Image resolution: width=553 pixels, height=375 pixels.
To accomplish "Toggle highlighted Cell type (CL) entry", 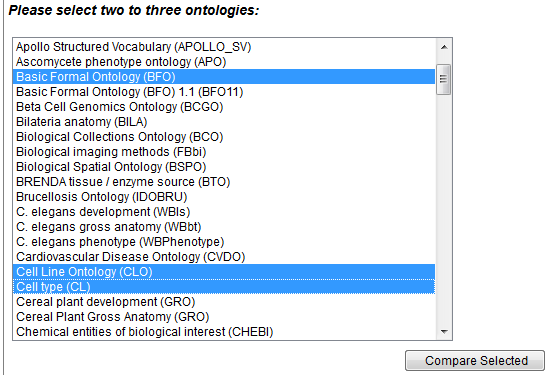I will 224,286.
